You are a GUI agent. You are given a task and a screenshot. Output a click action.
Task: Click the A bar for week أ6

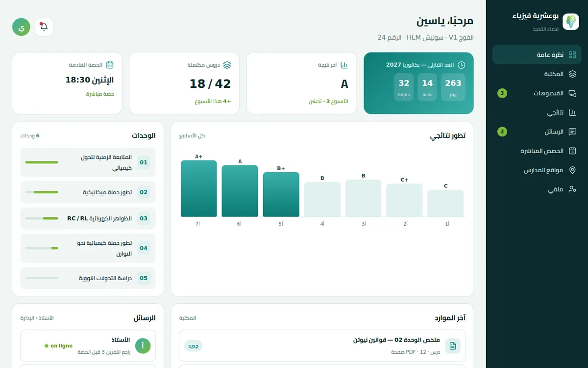click(240, 191)
